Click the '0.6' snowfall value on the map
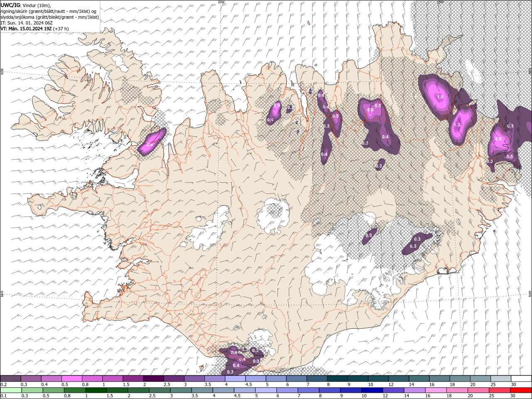Image resolution: width=532 pixels, height=399 pixels. [x=370, y=110]
